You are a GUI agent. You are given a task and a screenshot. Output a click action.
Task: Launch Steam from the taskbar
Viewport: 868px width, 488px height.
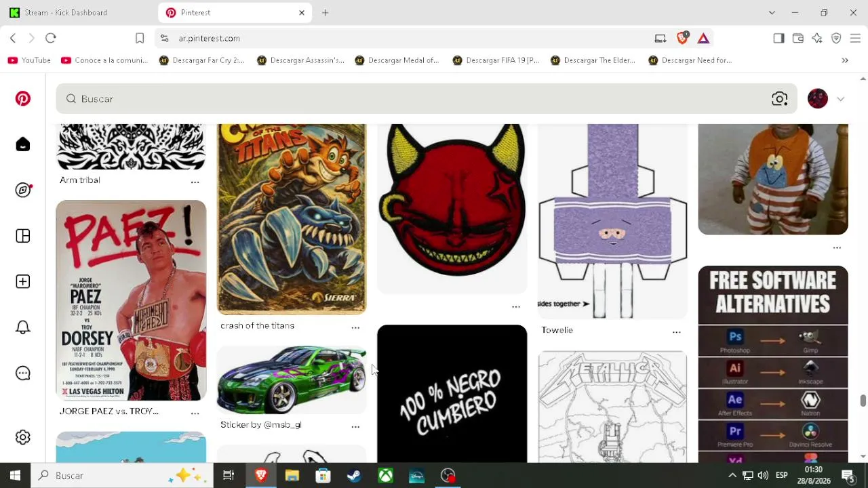pos(354,476)
